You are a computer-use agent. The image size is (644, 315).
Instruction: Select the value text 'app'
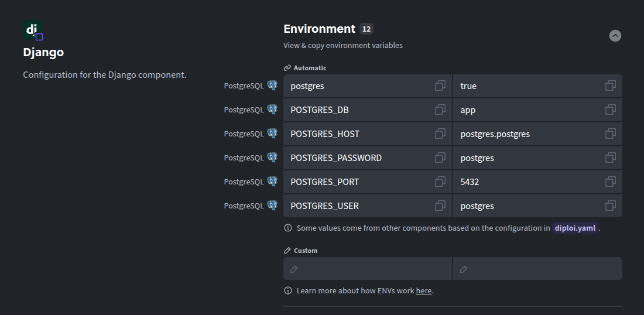click(468, 111)
